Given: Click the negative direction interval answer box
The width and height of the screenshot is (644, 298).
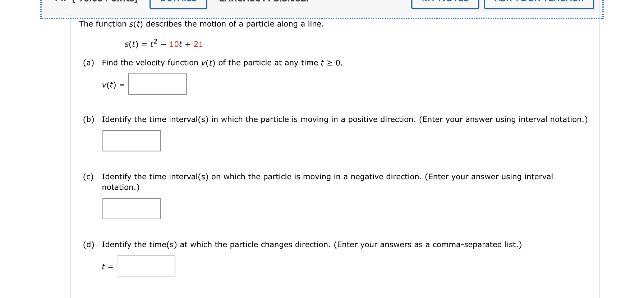Looking at the screenshot, I should [131, 208].
